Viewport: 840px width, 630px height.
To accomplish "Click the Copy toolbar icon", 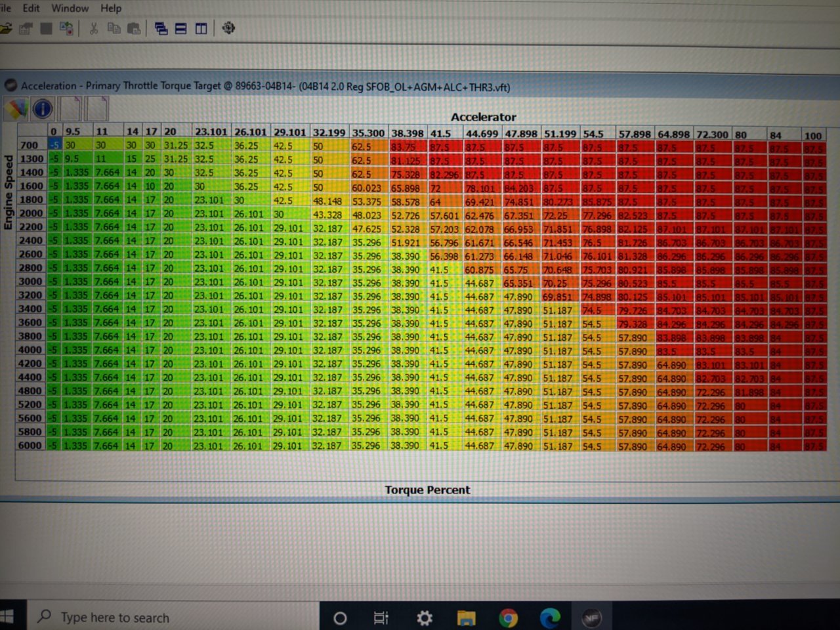I will (x=114, y=28).
